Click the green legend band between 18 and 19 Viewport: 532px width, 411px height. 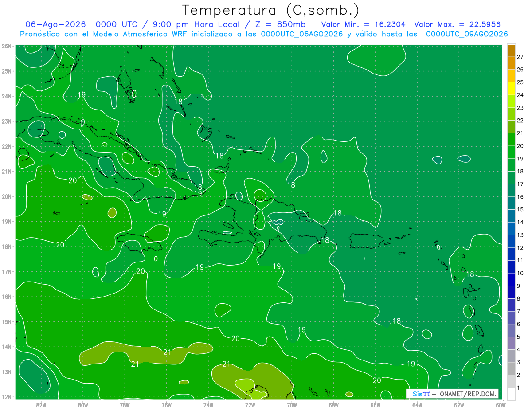pyautogui.click(x=511, y=165)
